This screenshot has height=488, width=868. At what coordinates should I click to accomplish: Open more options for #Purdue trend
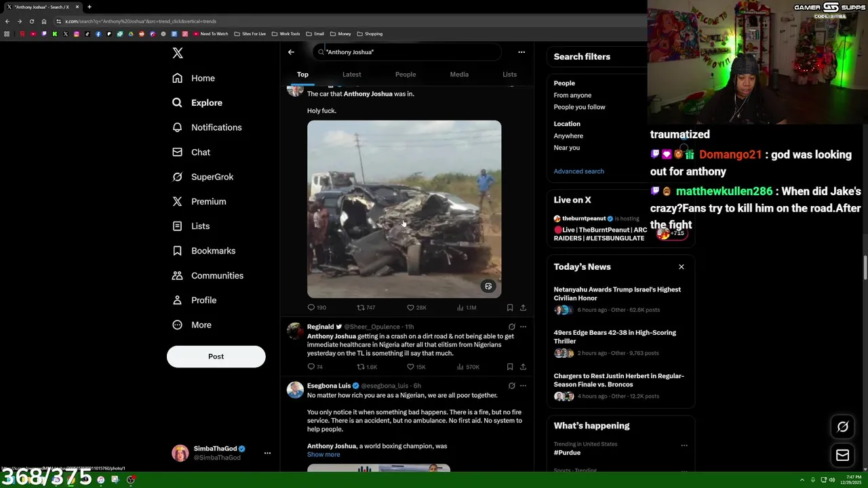tap(684, 445)
